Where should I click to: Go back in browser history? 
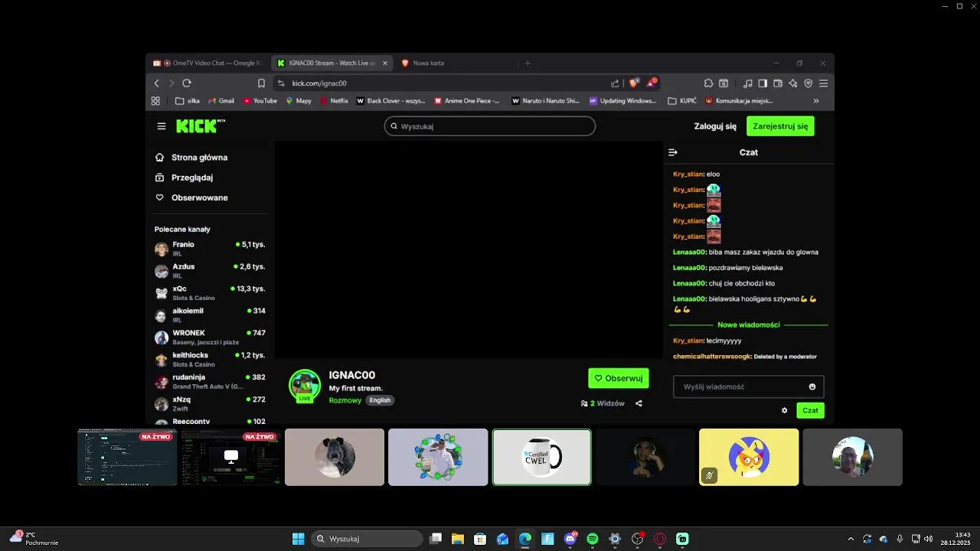click(157, 83)
